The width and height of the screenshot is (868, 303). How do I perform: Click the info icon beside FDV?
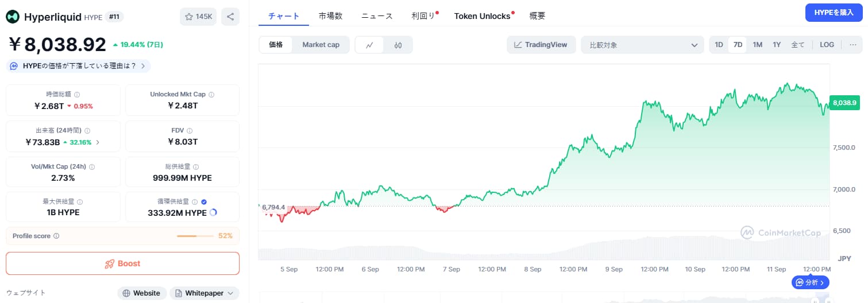pos(190,131)
